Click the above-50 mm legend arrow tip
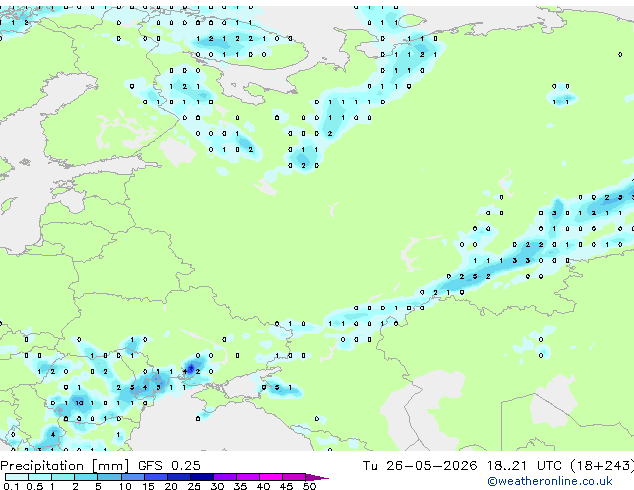Image resolution: width=634 pixels, height=490 pixels. tap(317, 477)
